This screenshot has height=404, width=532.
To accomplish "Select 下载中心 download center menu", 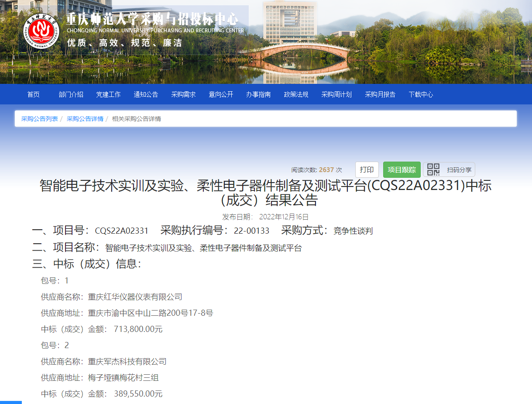I will point(421,93).
